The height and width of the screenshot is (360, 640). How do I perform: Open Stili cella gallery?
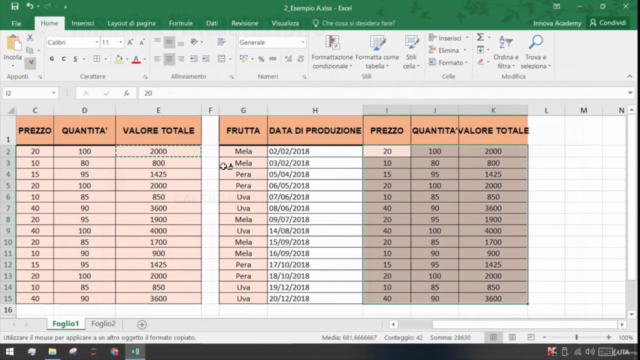tap(411, 52)
